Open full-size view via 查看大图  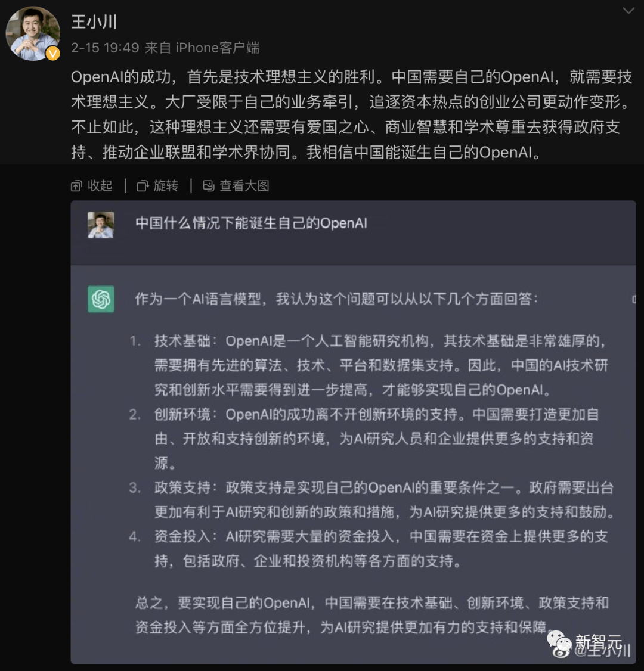tap(236, 186)
